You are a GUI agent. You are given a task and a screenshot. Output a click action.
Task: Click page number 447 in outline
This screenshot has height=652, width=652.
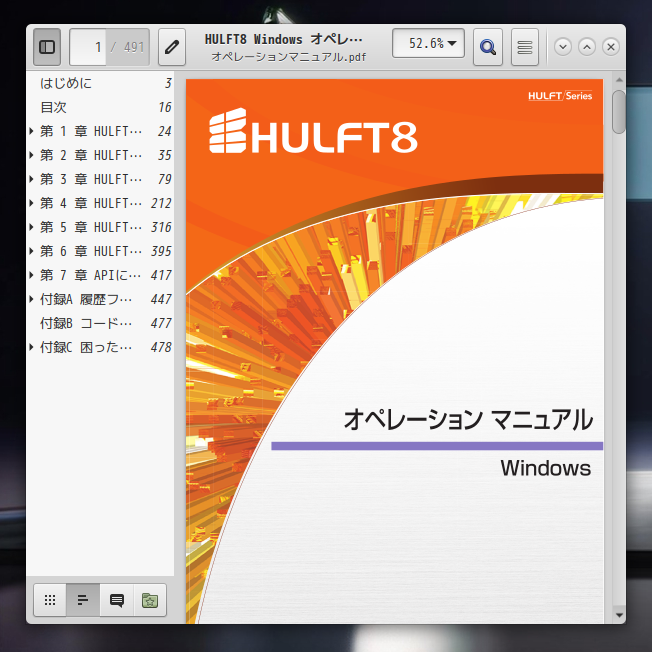[x=161, y=299]
